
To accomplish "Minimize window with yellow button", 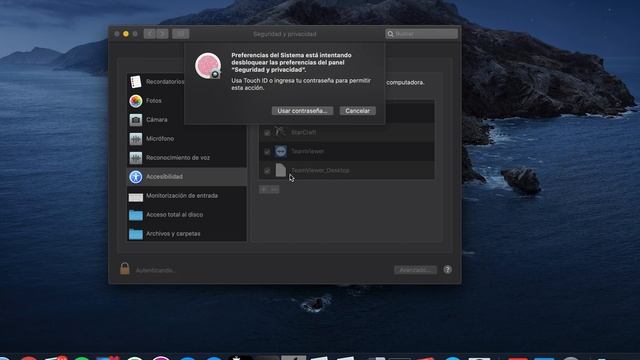I will 126,34.
